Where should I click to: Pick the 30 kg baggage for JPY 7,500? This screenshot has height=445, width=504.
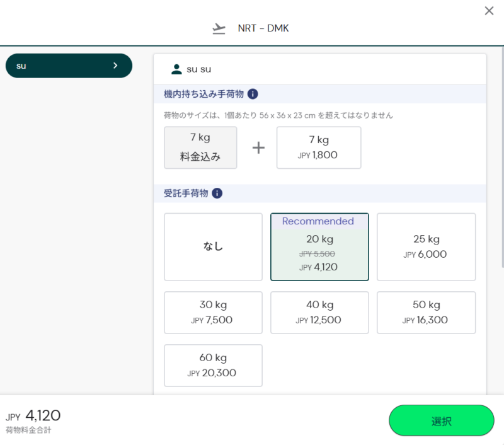[213, 313]
